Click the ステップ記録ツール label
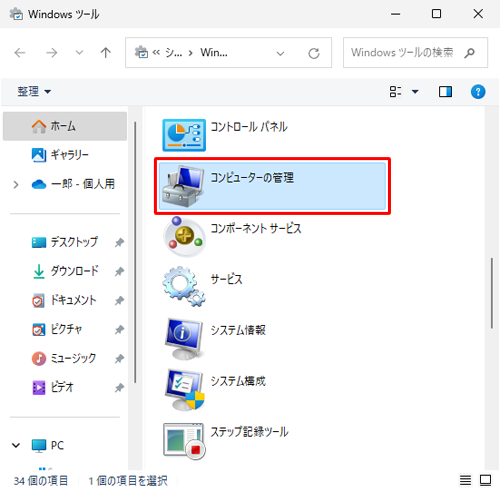Image resolution: width=500 pixels, height=492 pixels. click(x=249, y=432)
